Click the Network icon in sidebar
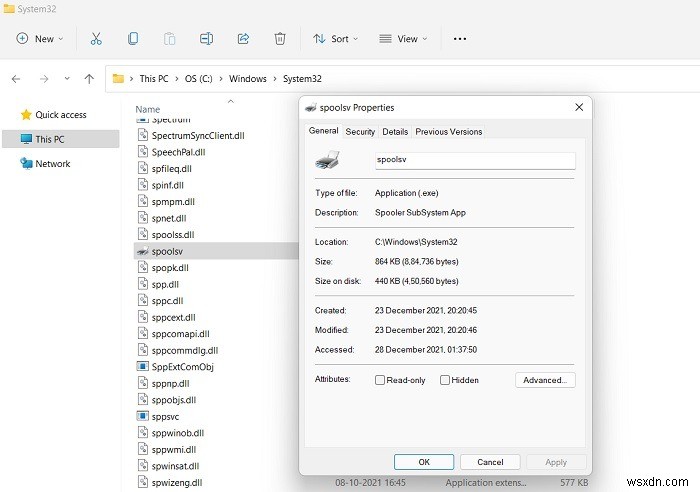700x492 pixels. [26, 163]
